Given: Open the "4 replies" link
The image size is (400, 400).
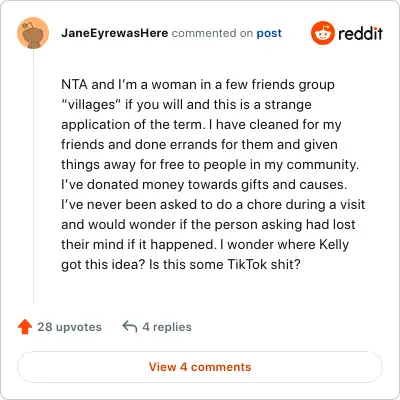Looking at the screenshot, I should (x=167, y=327).
